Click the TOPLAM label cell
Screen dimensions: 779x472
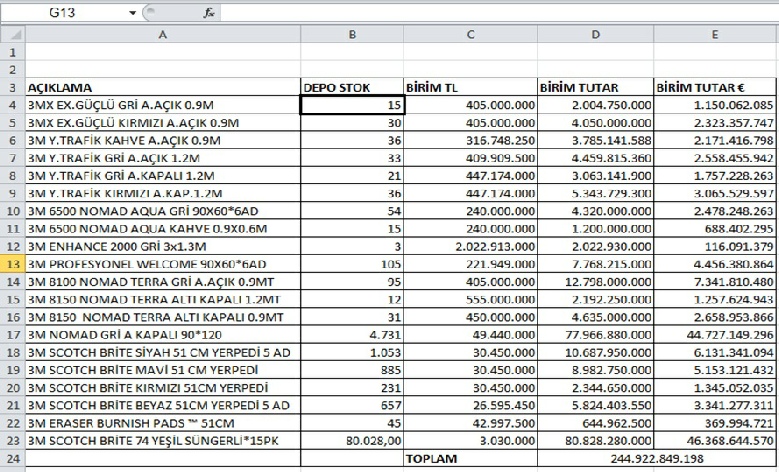pos(470,459)
